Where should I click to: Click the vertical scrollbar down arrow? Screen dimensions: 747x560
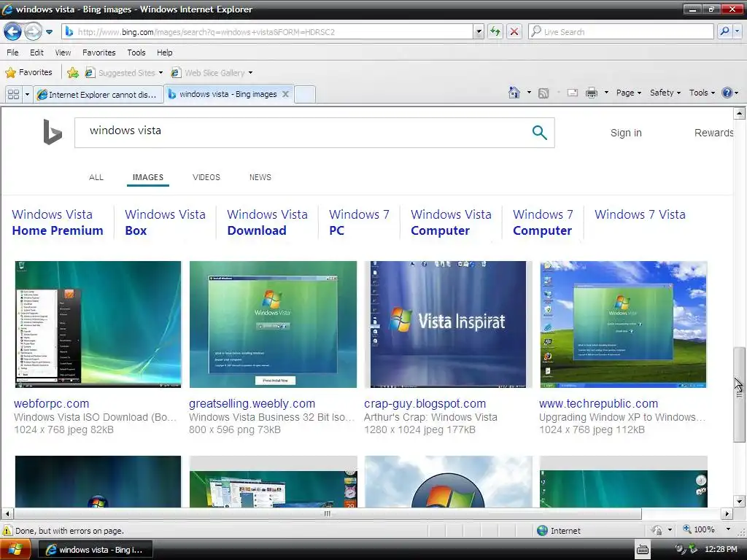pos(739,501)
